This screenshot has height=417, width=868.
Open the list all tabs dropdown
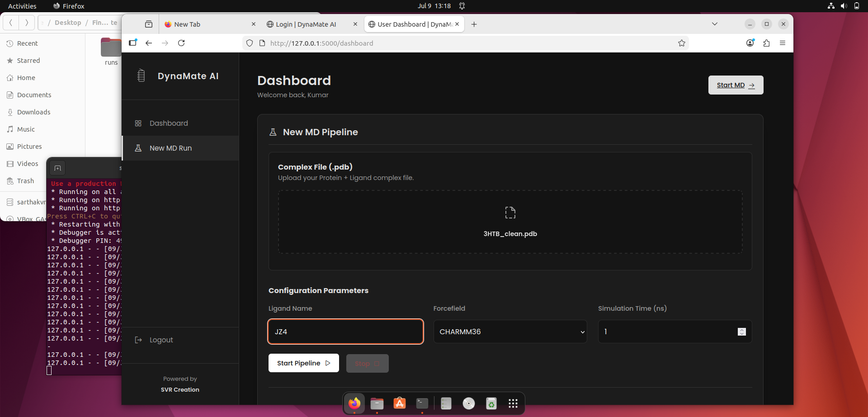pos(715,24)
